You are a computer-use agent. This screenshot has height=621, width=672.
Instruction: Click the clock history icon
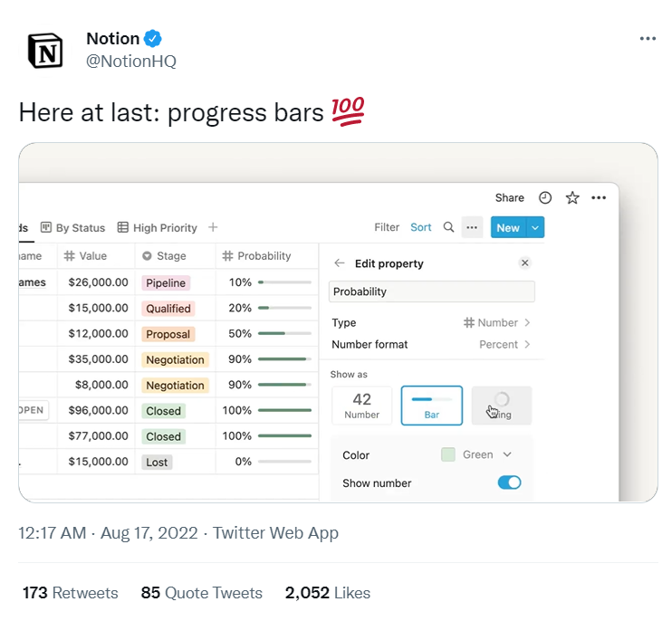click(x=545, y=197)
